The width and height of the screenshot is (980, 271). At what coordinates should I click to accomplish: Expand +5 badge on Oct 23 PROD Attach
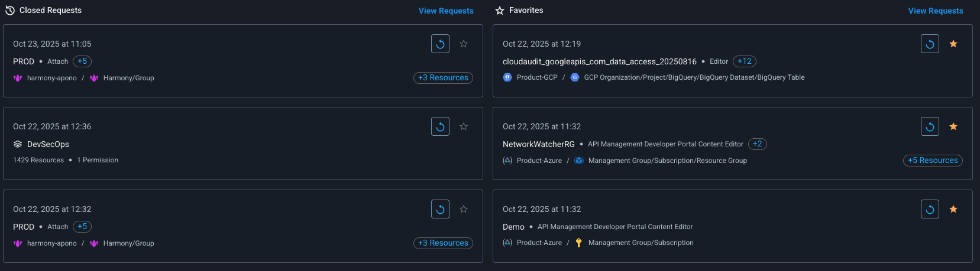tap(82, 61)
